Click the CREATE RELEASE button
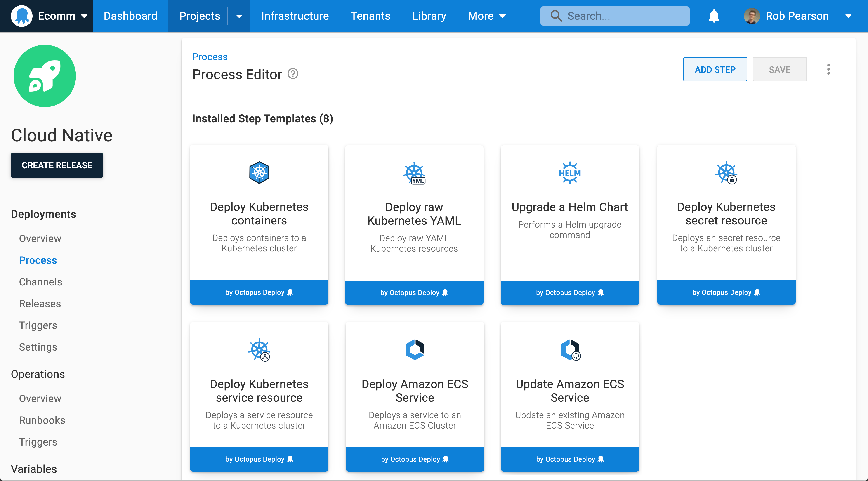Image resolution: width=868 pixels, height=481 pixels. [57, 165]
